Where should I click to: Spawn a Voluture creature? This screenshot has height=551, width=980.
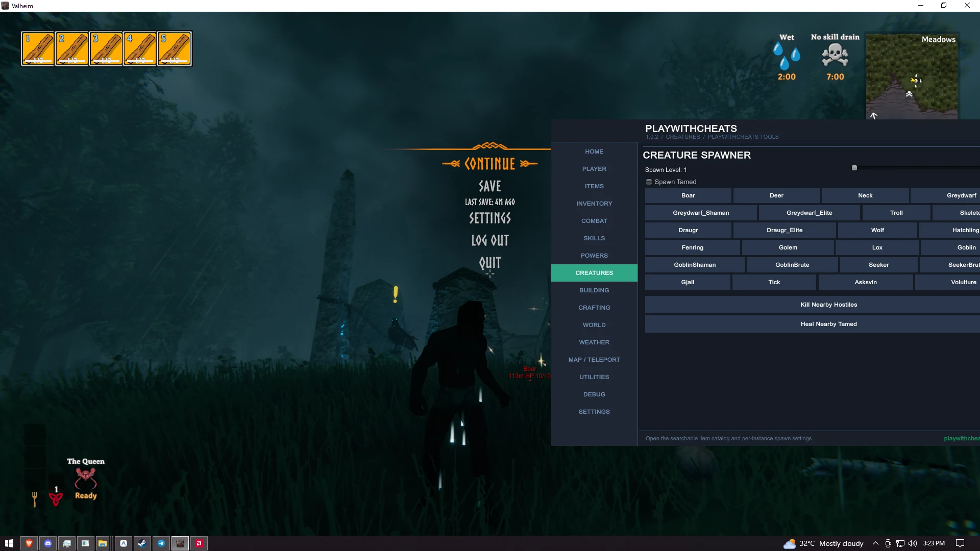tap(948, 282)
